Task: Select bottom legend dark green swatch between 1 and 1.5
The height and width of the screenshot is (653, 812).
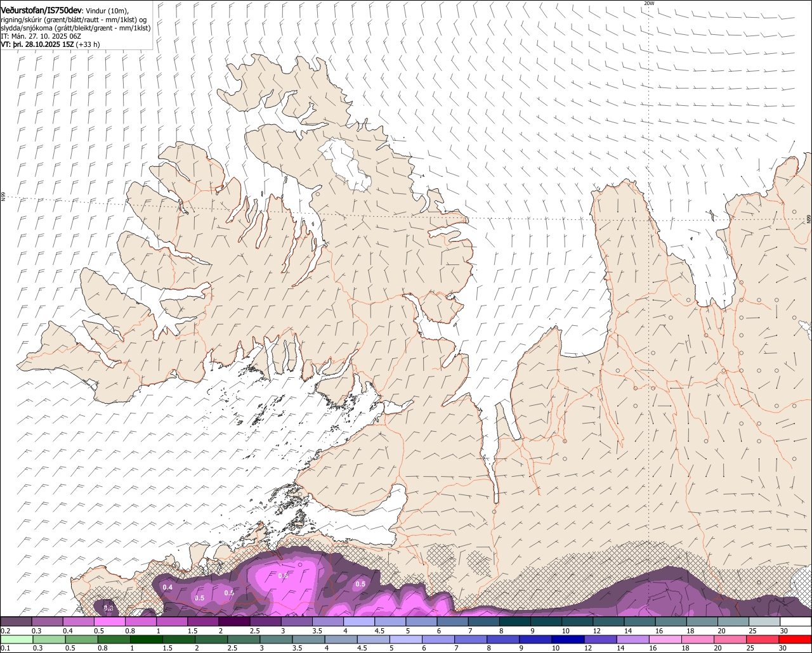Action: [146, 640]
